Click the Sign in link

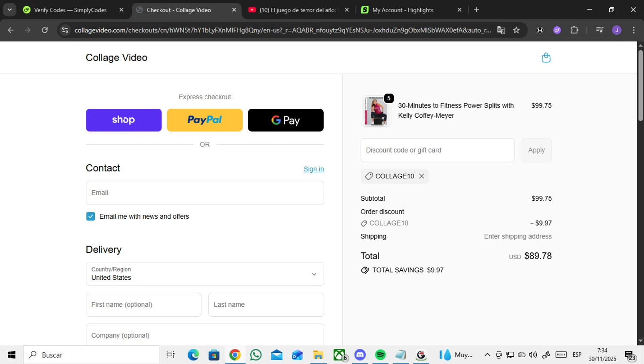tap(314, 169)
